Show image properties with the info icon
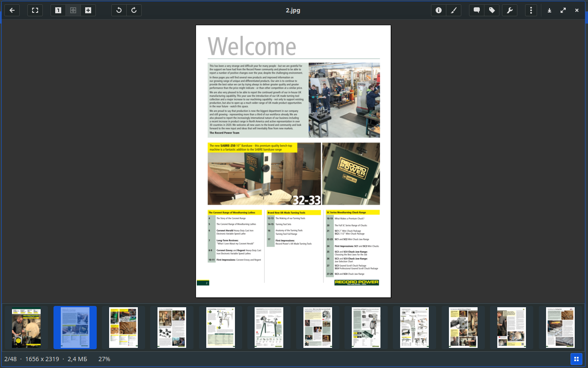The image size is (588, 368). tap(439, 10)
